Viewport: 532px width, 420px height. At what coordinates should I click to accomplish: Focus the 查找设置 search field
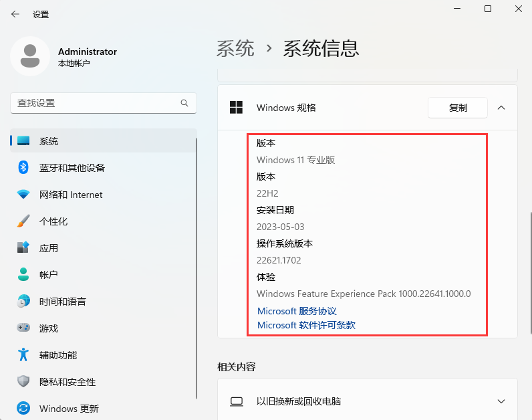104,103
